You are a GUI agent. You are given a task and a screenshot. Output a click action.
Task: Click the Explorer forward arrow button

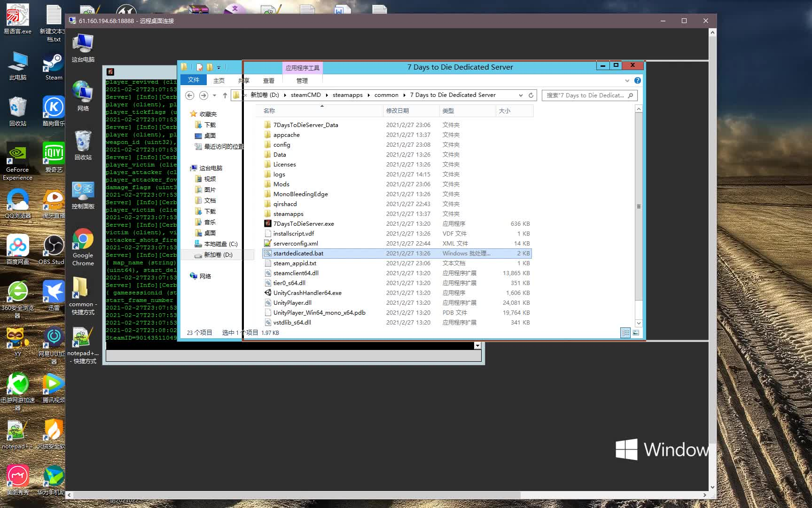click(x=203, y=95)
